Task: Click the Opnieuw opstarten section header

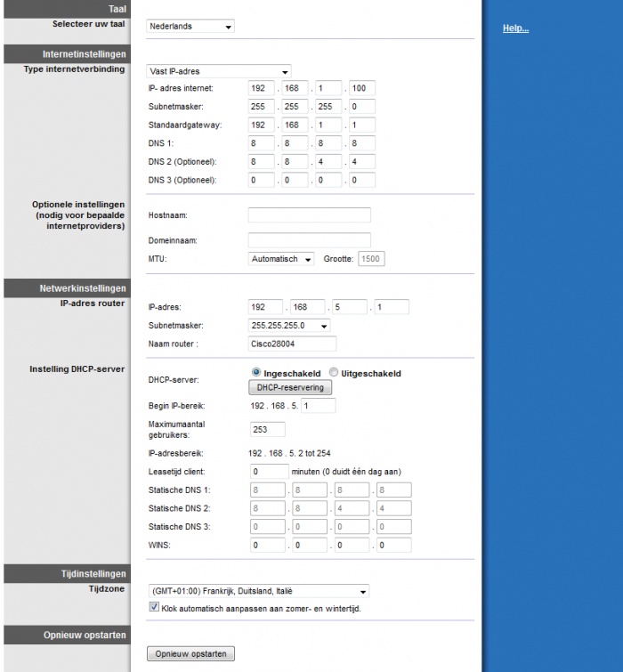Action: [68, 635]
